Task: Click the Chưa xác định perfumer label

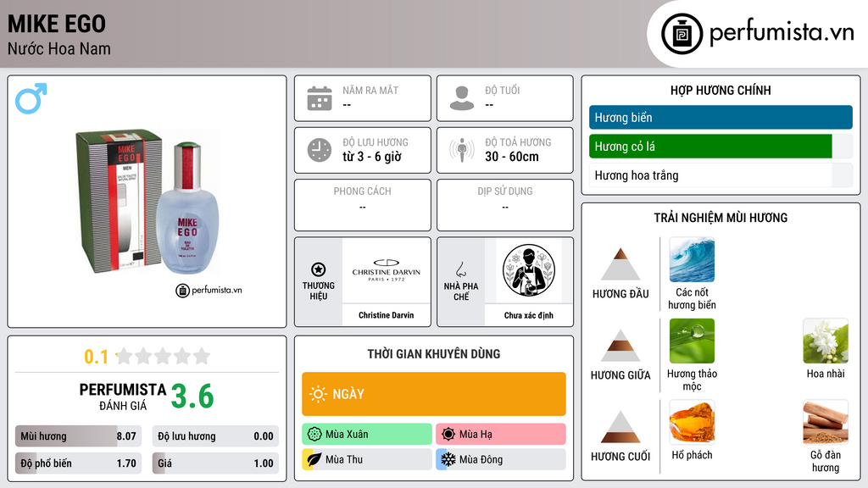Action: [529, 315]
